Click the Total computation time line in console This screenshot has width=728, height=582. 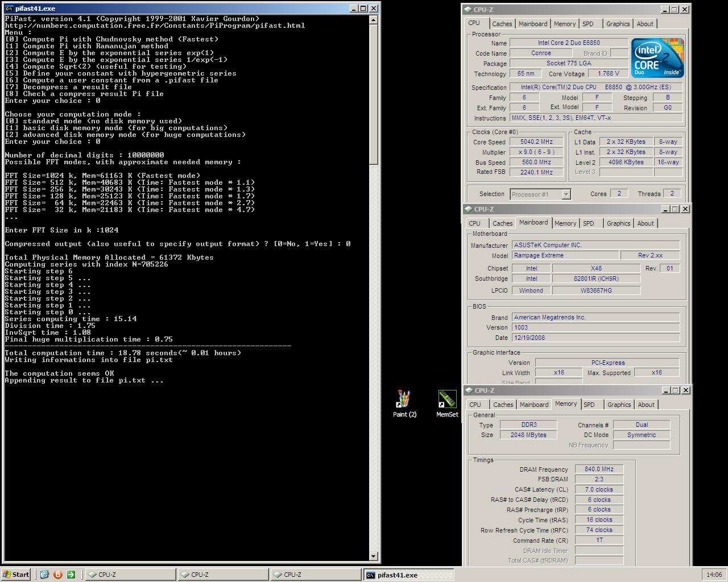pyautogui.click(x=123, y=353)
